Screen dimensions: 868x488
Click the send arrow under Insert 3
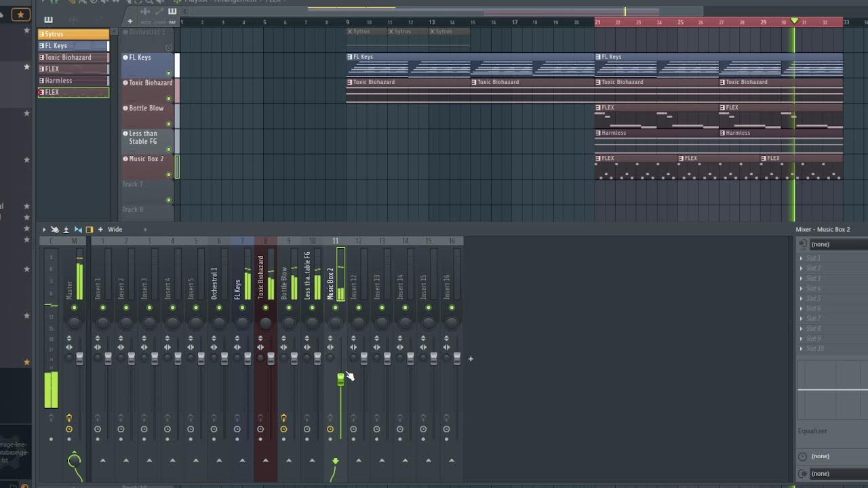point(149,460)
